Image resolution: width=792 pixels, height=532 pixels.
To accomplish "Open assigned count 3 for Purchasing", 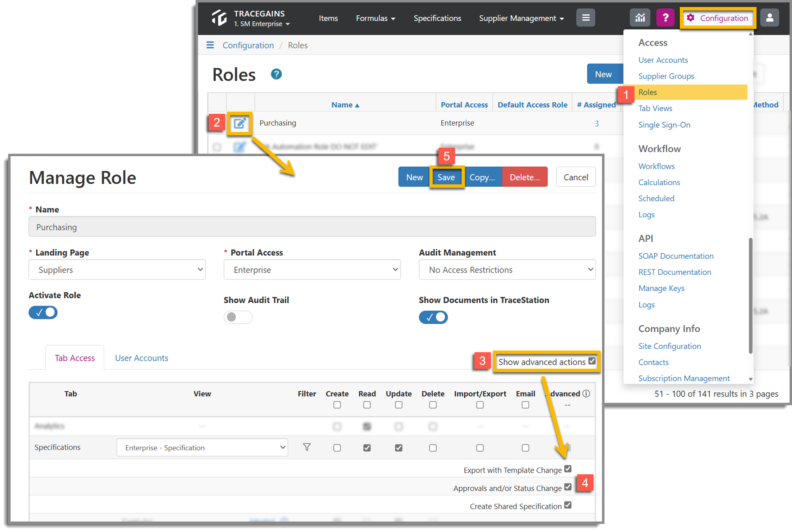I will click(x=596, y=123).
